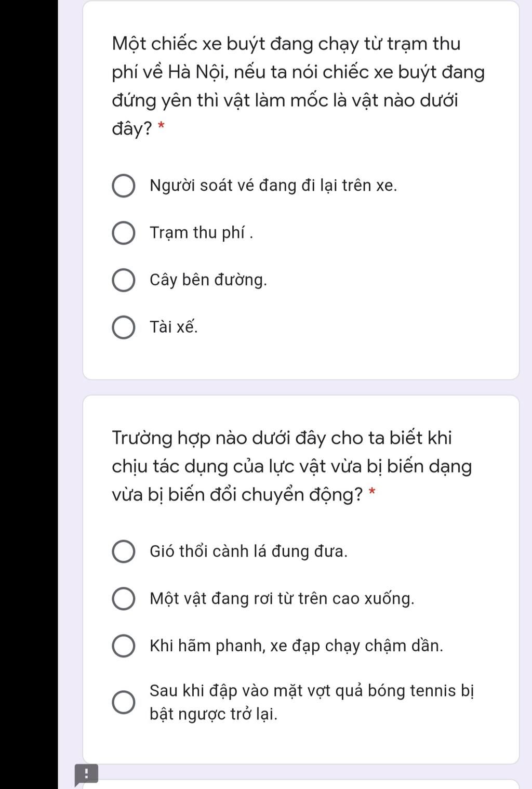Image resolution: width=532 pixels, height=789 pixels.
Task: Click the answer text 'Một vật đang rơi từ trên cao xuống.'
Action: pos(282,599)
